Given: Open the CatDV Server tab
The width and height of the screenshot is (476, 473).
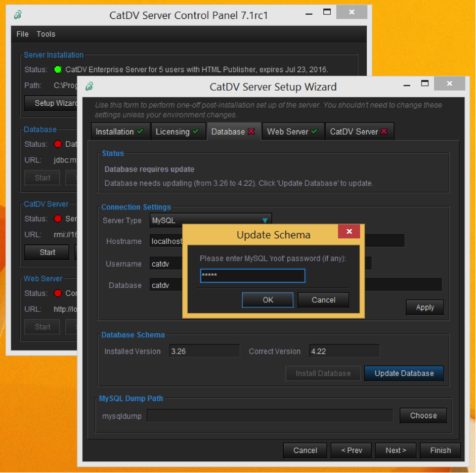Looking at the screenshot, I should tap(358, 132).
